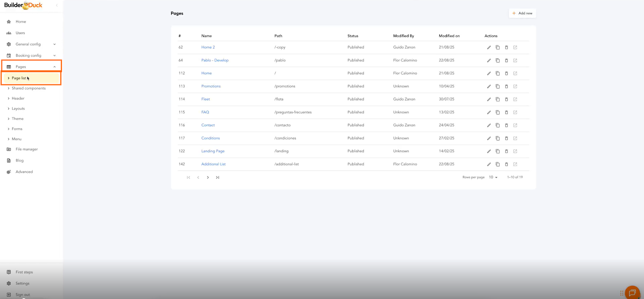
Task: Delete the Additional List page
Action: pos(506,164)
